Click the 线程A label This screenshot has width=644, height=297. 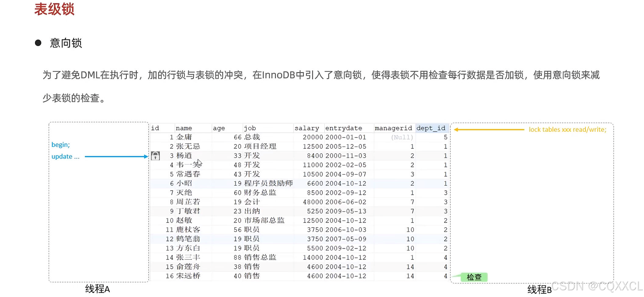98,289
